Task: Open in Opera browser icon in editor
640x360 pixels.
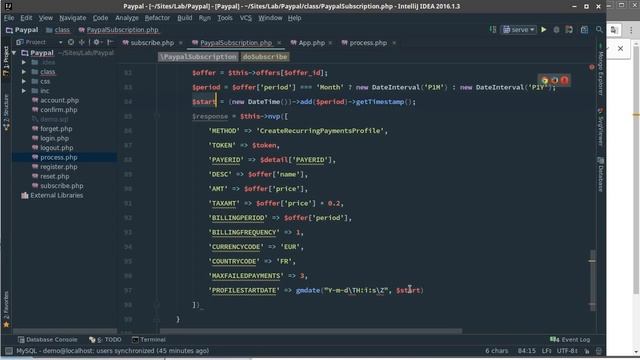Action: (564, 80)
